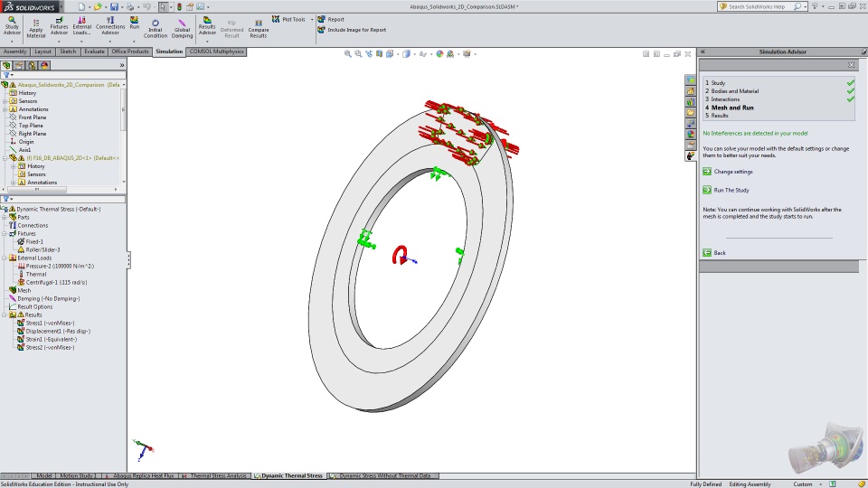Switch to the Sketch tab
This screenshot has width=868, height=488.
tap(68, 52)
